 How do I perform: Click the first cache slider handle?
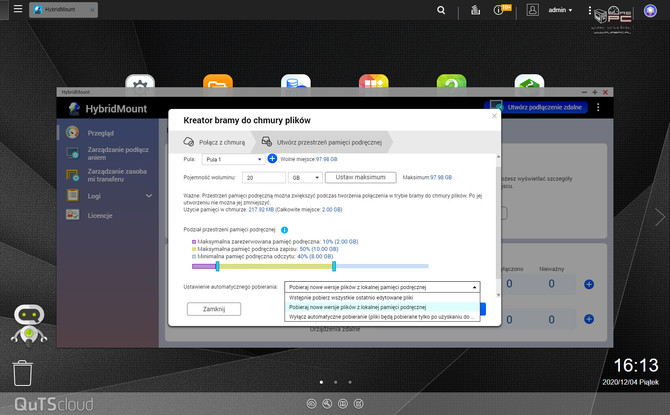[x=217, y=266]
